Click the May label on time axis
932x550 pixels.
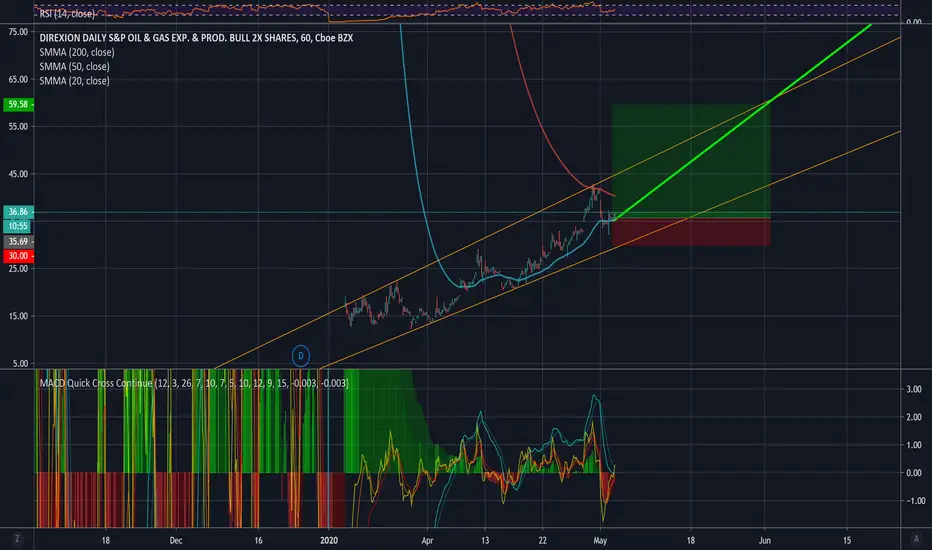pos(600,540)
